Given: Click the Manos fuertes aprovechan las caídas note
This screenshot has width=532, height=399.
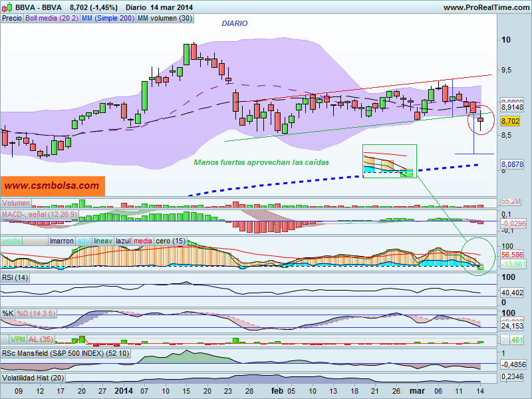Looking at the screenshot, I should click(261, 162).
